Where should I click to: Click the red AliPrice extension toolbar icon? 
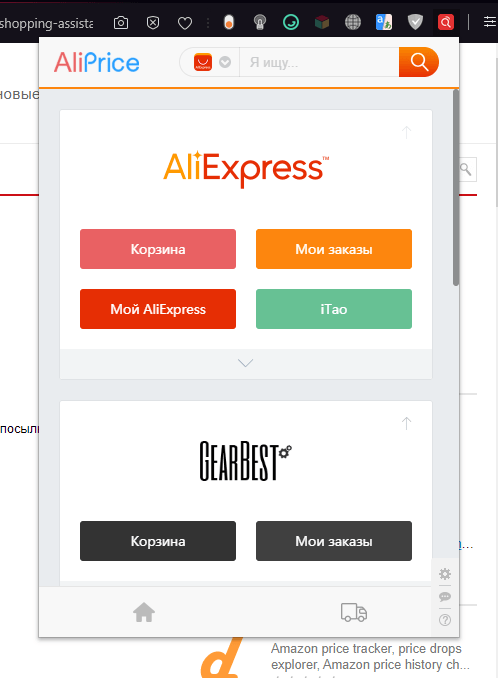point(446,22)
